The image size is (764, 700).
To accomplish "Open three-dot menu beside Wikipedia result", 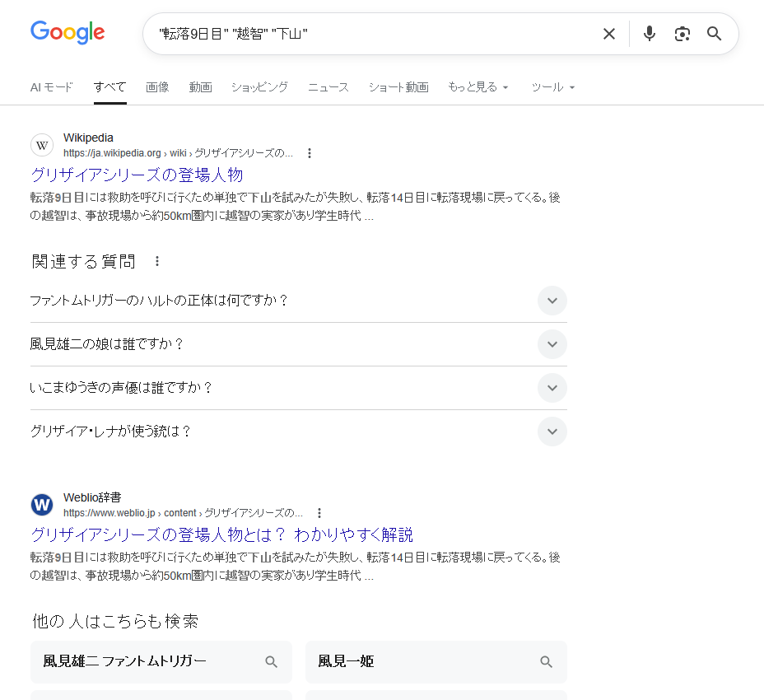I will pyautogui.click(x=310, y=153).
